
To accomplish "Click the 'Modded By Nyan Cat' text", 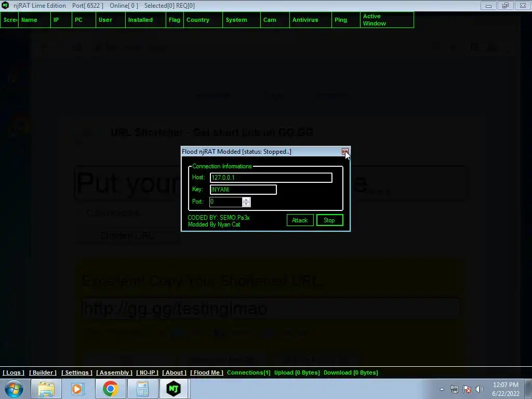I will (214, 224).
